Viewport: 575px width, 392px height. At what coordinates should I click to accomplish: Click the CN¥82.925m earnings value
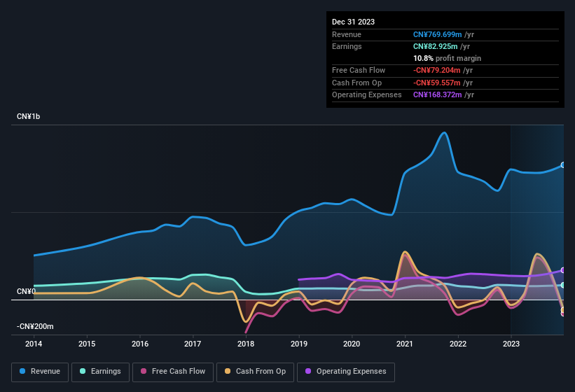pos(436,46)
